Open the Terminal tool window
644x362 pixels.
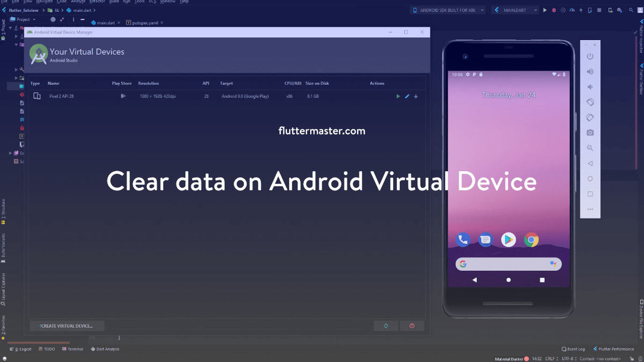(x=72, y=349)
